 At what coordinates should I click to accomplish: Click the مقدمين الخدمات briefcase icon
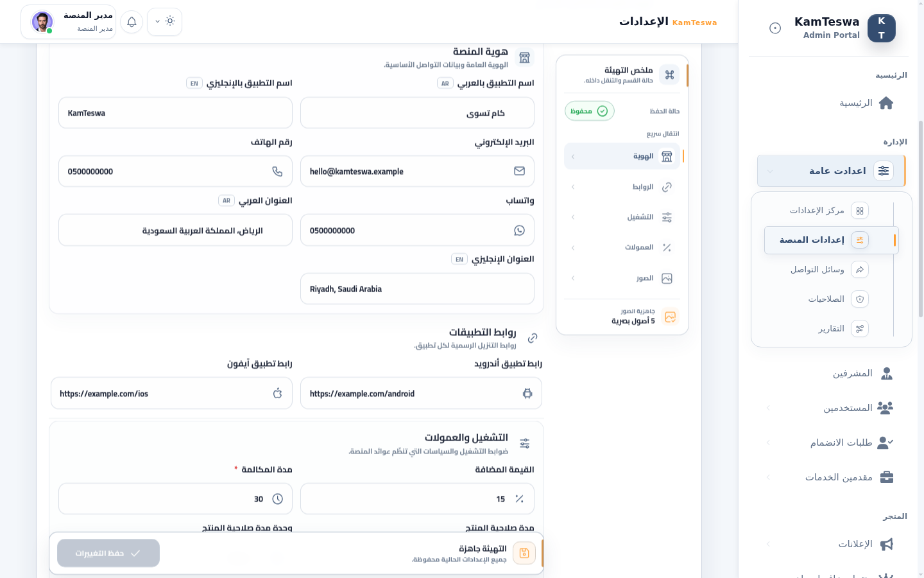[886, 477]
